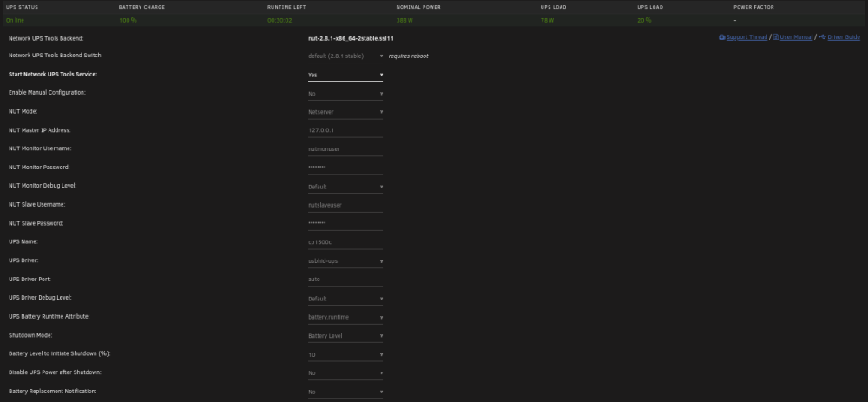Open the Network UPS Tools Backend Switch dropdown
This screenshot has height=402, width=868.
345,56
